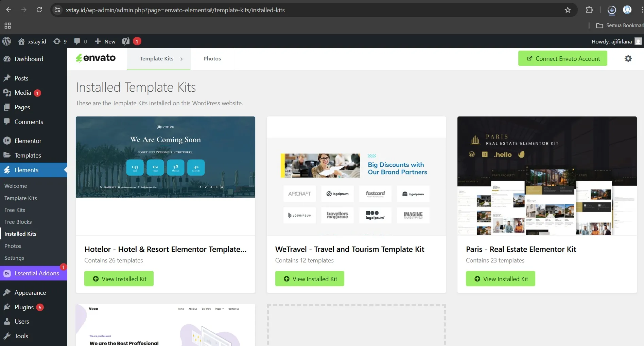The height and width of the screenshot is (346, 644).
Task: Select Installed Kits submenu item
Action: coord(20,234)
